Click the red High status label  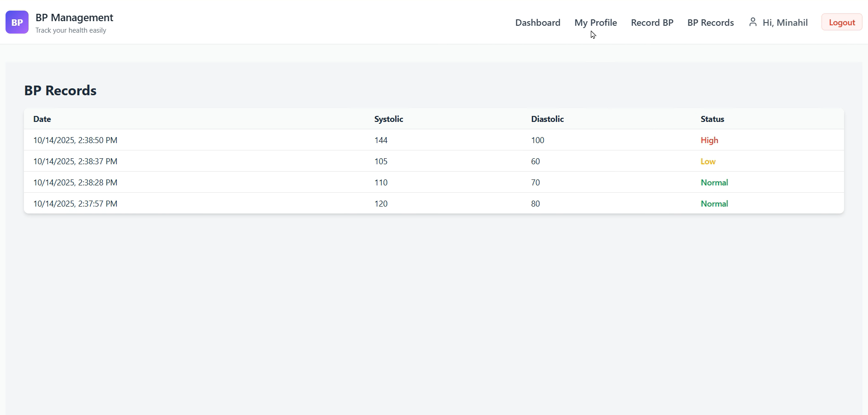709,140
